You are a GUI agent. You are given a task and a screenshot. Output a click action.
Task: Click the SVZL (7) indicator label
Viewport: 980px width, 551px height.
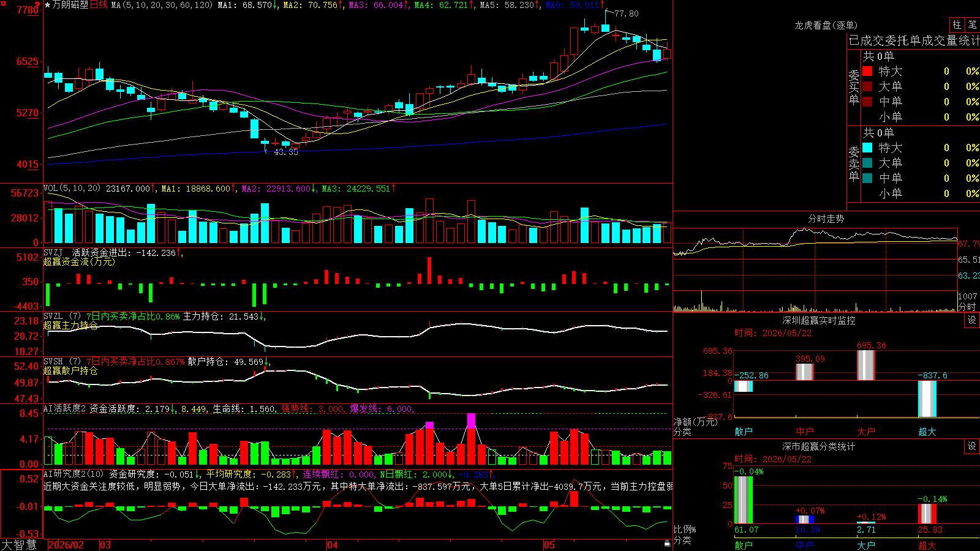point(62,317)
